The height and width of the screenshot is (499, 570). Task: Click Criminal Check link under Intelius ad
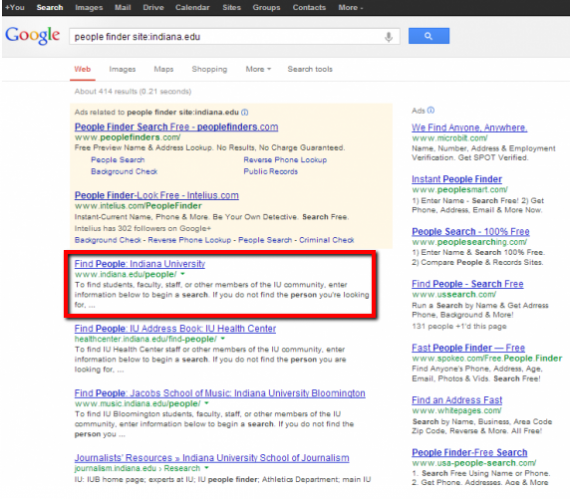[326, 240]
